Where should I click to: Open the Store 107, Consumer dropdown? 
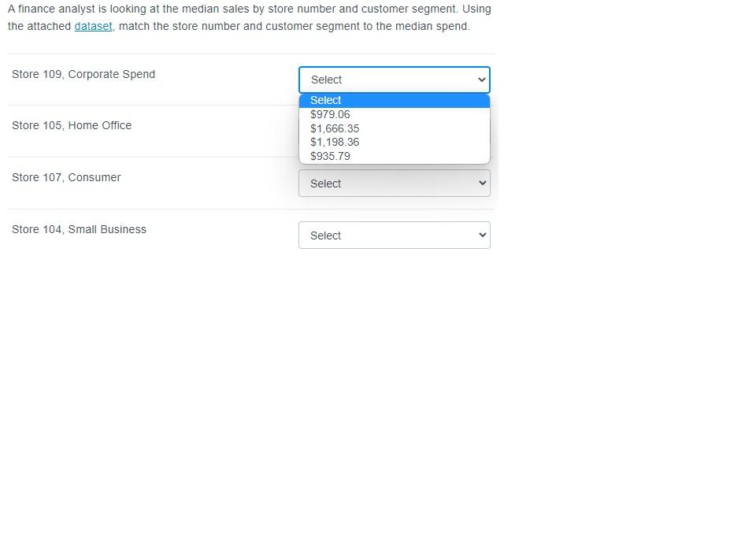click(394, 183)
